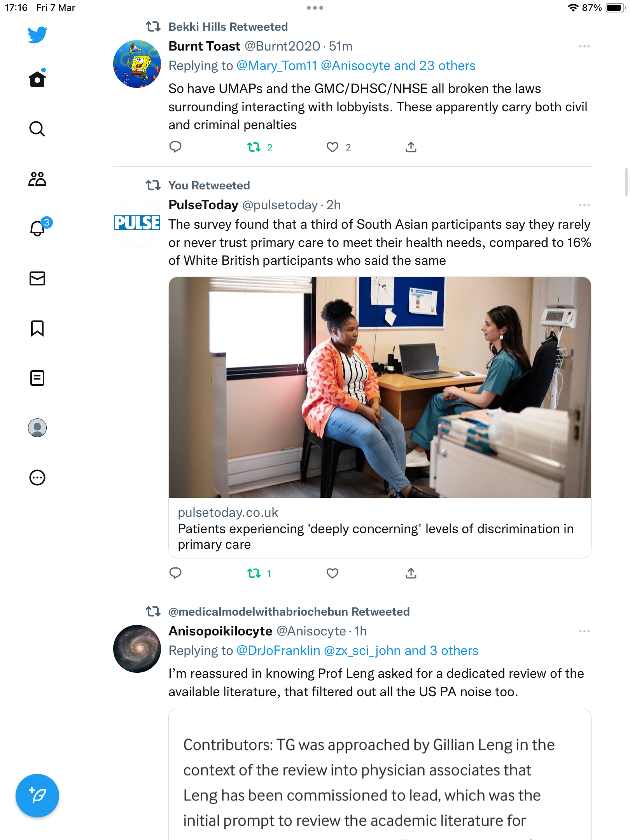The width and height of the screenshot is (630, 840).
Task: Open the Communities people icon
Action: click(37, 179)
